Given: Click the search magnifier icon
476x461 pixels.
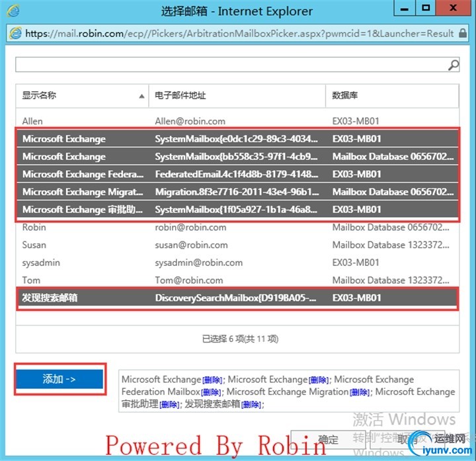Looking at the screenshot, I should (454, 65).
